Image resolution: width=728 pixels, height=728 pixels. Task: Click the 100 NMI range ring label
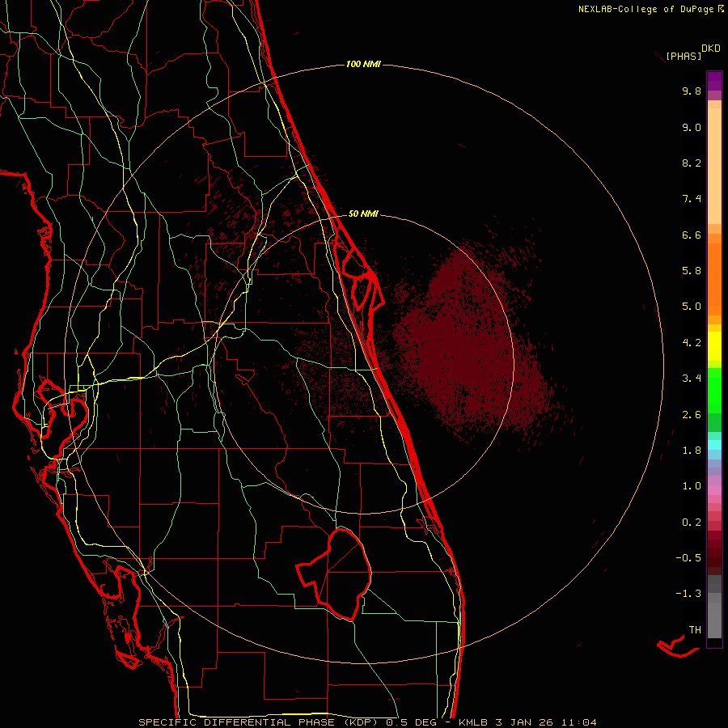[x=363, y=64]
